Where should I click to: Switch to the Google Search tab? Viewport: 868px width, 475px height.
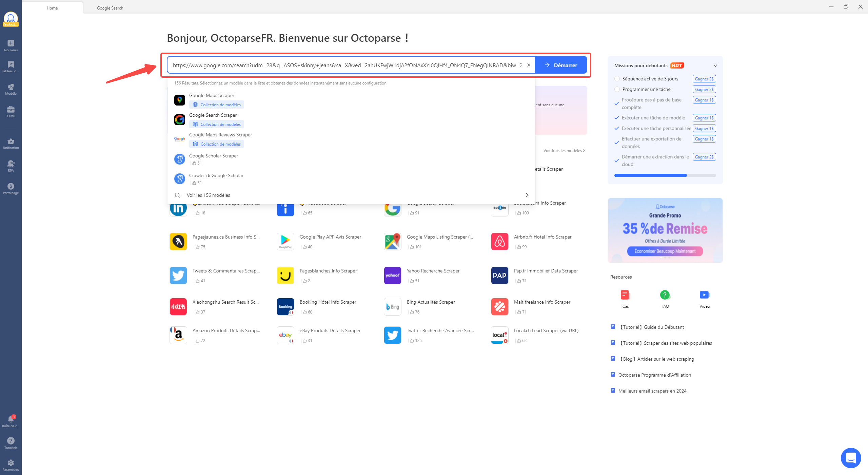tap(110, 8)
